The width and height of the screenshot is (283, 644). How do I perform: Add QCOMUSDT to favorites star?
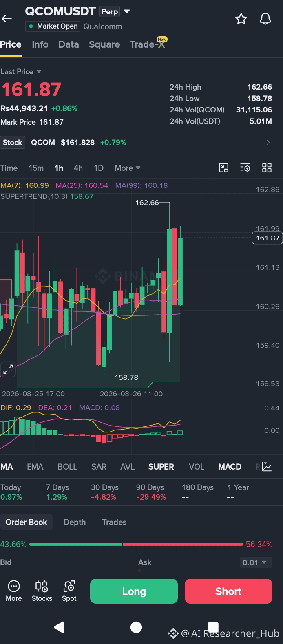[x=241, y=19]
